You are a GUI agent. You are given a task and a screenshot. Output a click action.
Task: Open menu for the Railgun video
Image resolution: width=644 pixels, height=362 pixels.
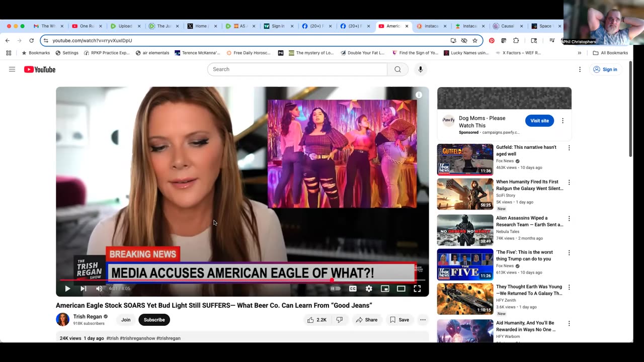569,183
